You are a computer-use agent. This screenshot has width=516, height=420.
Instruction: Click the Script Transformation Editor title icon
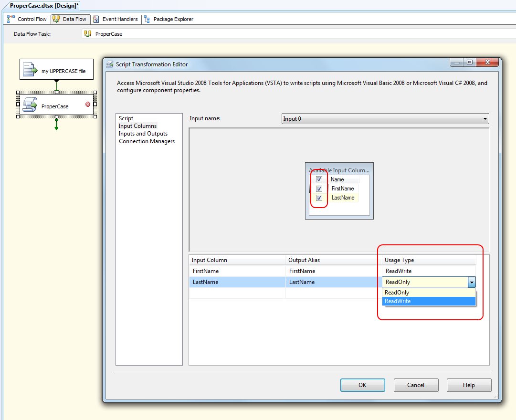[110, 64]
